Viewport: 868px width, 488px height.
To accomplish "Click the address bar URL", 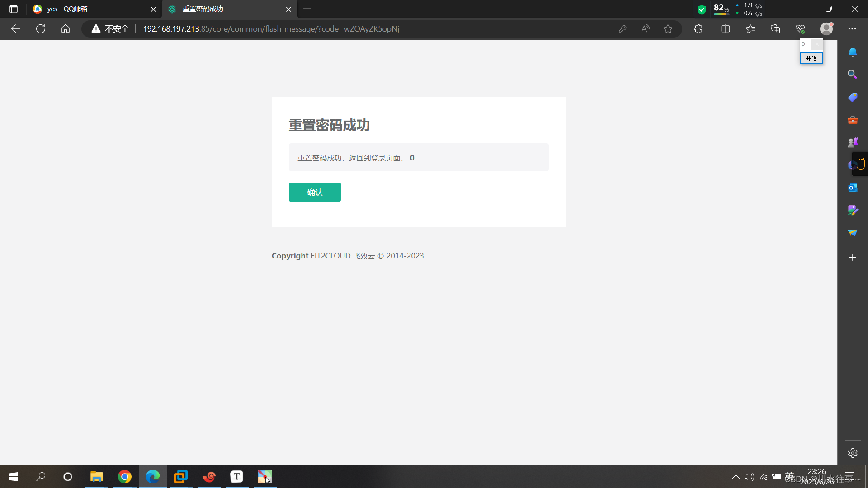I will click(271, 29).
